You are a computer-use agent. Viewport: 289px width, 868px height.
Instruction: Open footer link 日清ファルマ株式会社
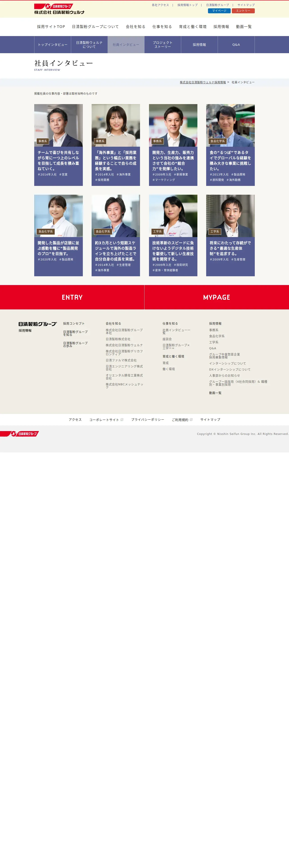(x=121, y=360)
